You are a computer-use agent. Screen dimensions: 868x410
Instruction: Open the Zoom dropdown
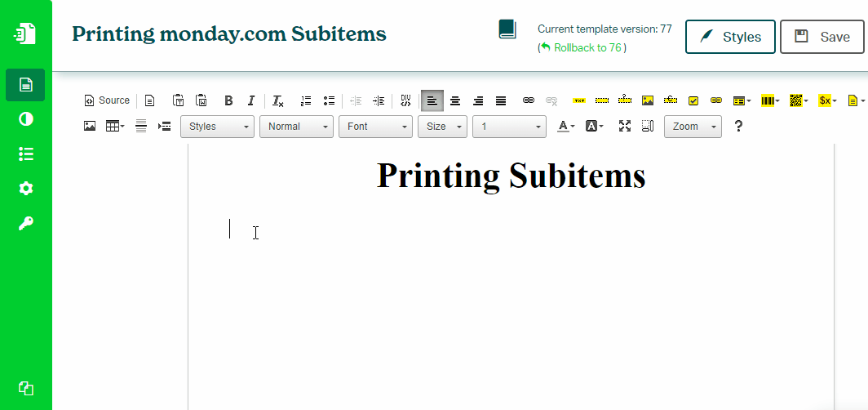pos(693,127)
